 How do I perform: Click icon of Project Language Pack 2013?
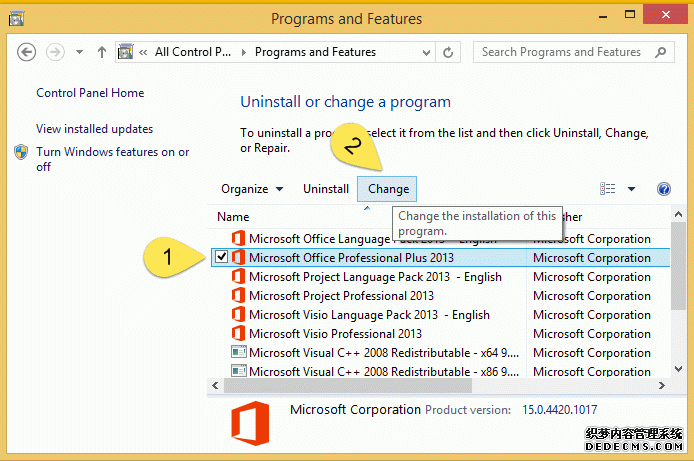coord(238,276)
